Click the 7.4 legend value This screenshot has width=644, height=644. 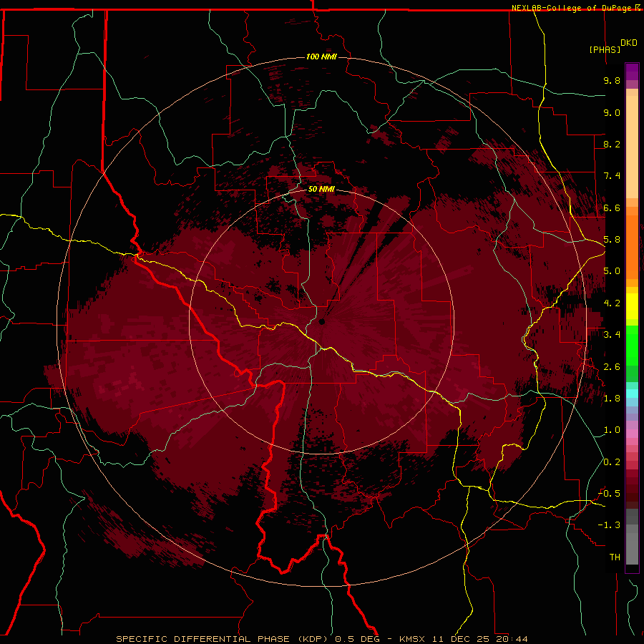point(612,176)
